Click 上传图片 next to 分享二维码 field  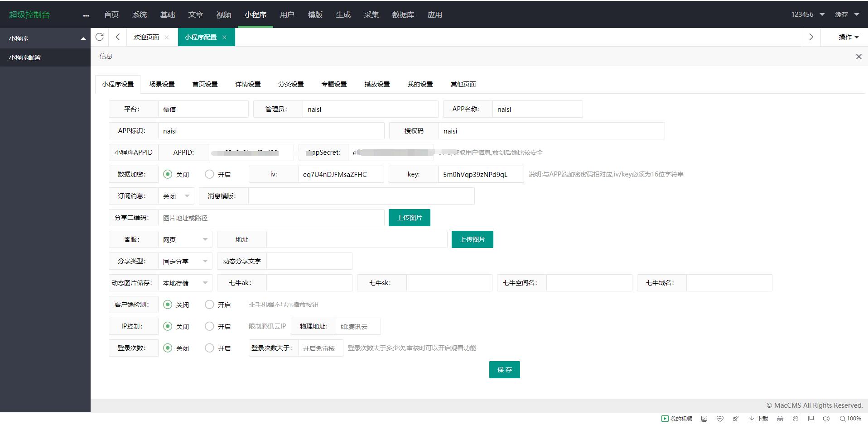coord(409,218)
